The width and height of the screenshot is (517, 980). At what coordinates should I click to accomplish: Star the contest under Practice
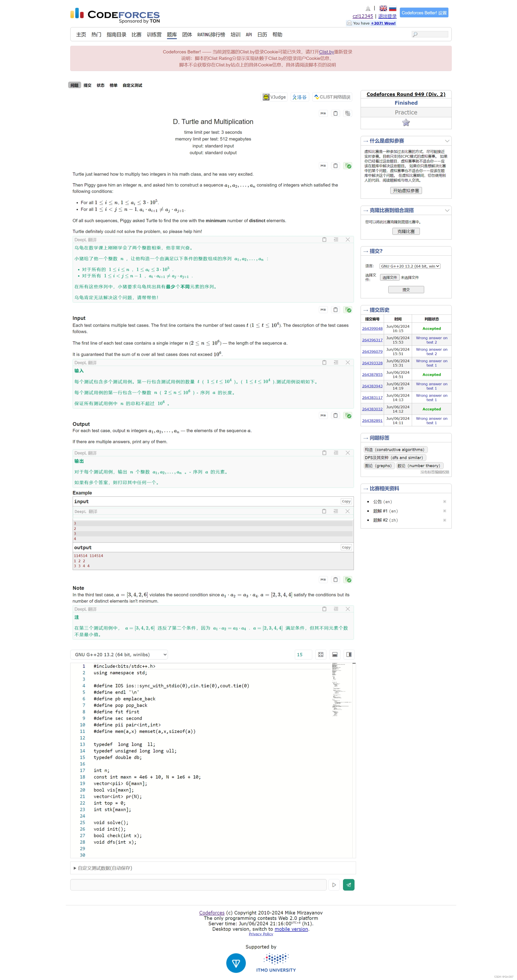406,123
